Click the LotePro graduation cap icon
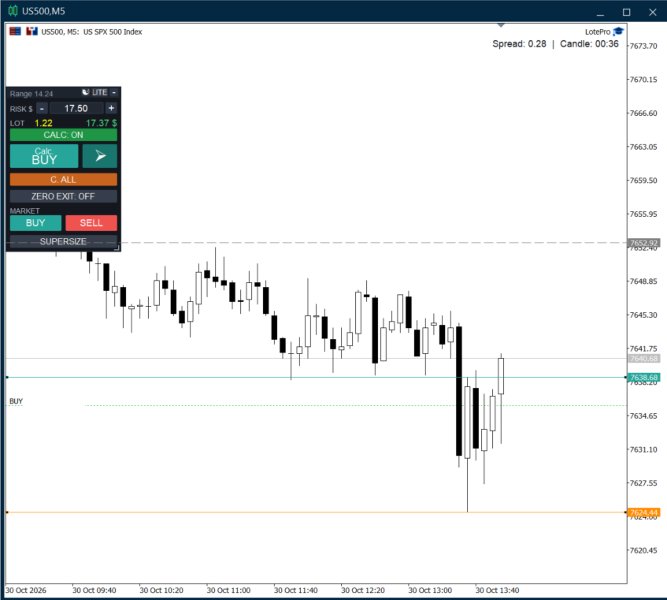 click(x=619, y=31)
